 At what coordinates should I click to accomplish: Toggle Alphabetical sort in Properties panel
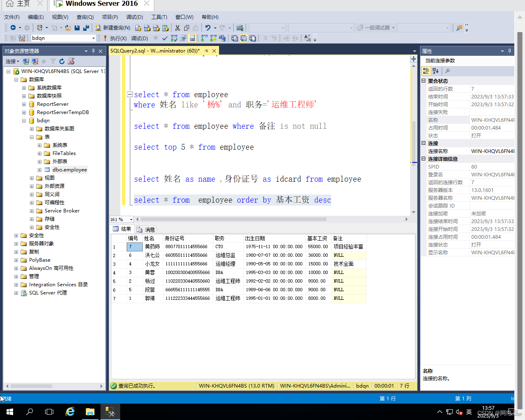coord(436,71)
